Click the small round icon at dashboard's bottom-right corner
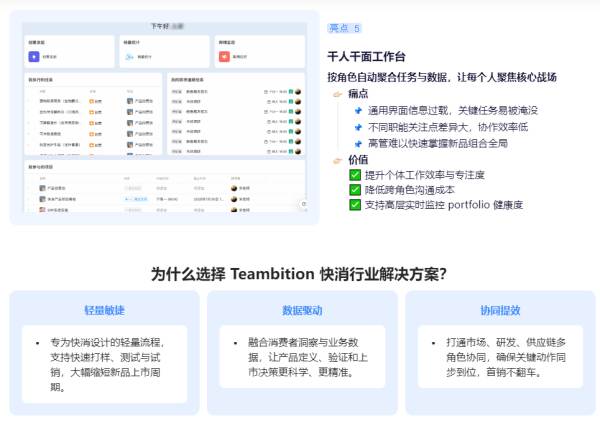 point(303,203)
